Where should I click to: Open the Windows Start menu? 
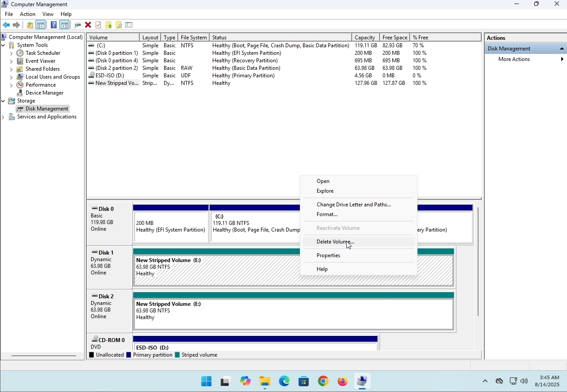pos(206,381)
